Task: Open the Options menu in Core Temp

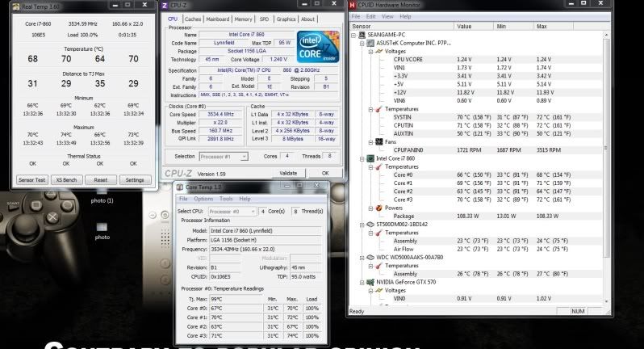Action: 203,199
